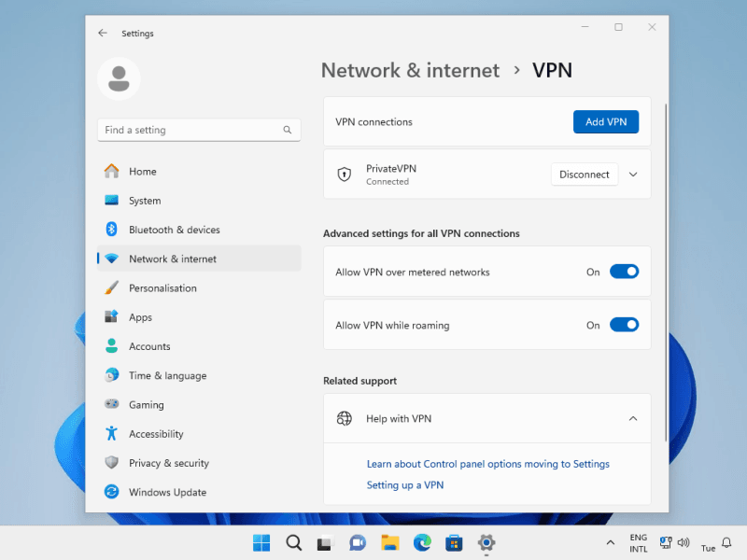Open the Setting up a VPN link
Image resolution: width=747 pixels, height=560 pixels.
(404, 485)
